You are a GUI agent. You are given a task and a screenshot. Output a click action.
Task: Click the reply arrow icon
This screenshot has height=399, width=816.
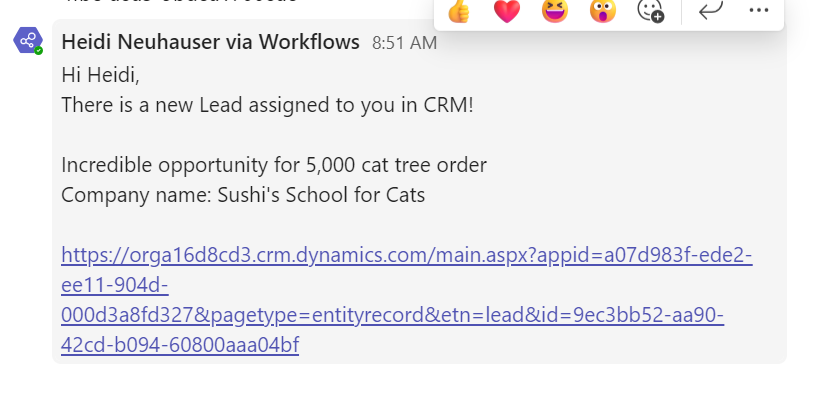pos(710,10)
